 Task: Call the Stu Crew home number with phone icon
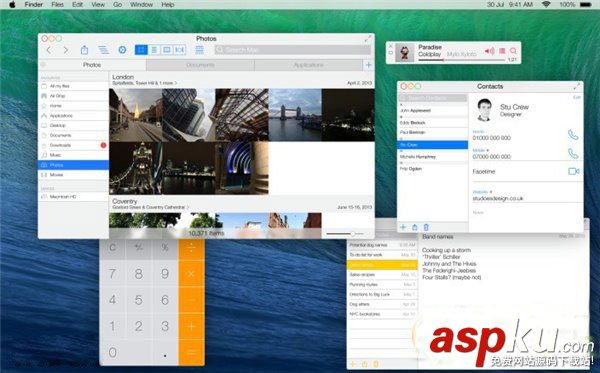(x=573, y=135)
